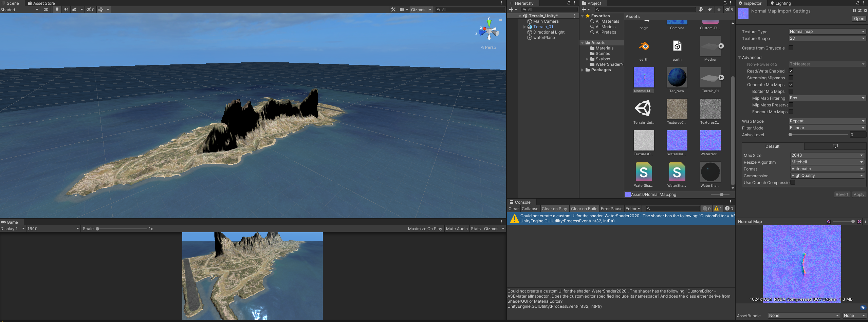The height and width of the screenshot is (322, 868).
Task: Enable Border Mip Maps checkbox
Action: click(791, 91)
